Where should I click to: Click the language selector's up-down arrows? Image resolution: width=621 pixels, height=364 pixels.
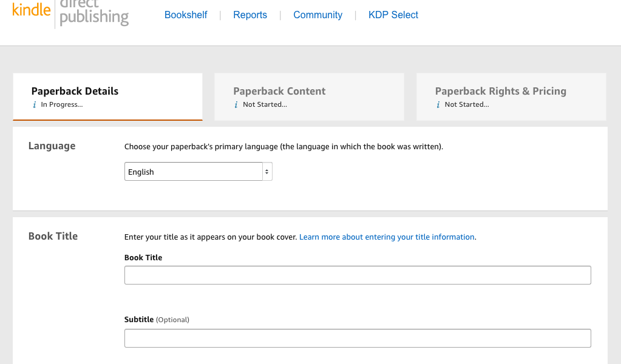pos(266,172)
